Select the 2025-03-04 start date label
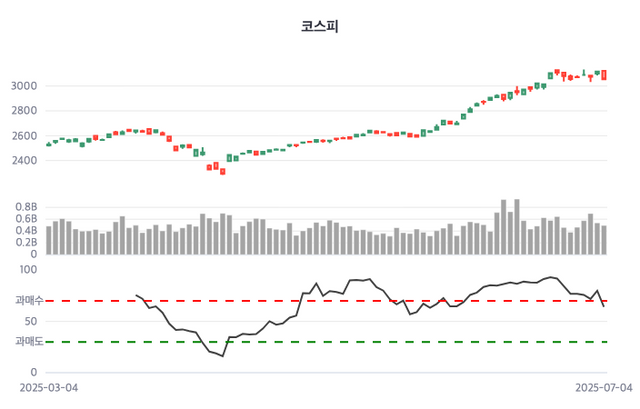The height and width of the screenshot is (409, 640). point(48,387)
